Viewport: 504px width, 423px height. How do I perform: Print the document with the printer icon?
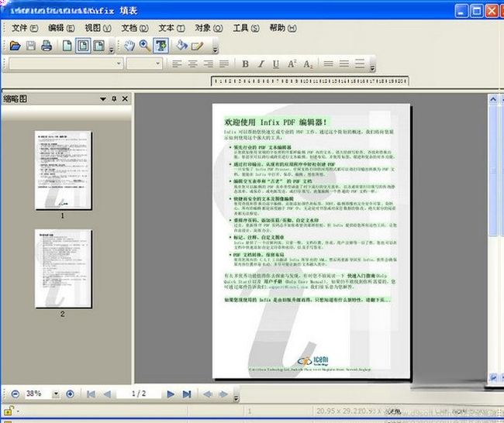pyautogui.click(x=47, y=46)
